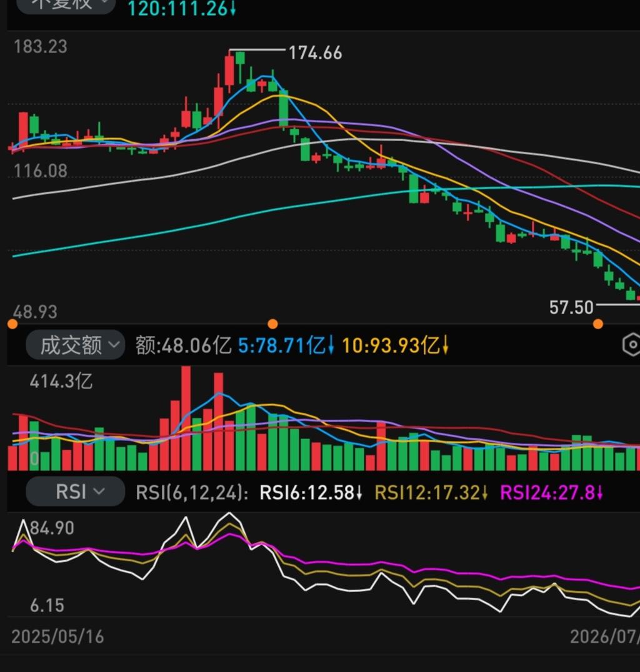The height and width of the screenshot is (672, 640).
Task: Tap the 额:48.06亿 turnover value
Action: tap(184, 345)
